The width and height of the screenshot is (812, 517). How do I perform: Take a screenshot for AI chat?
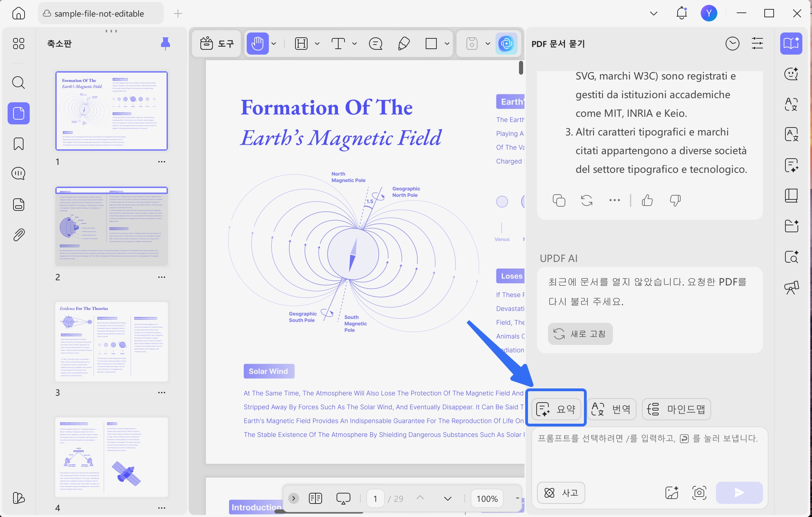coord(699,492)
